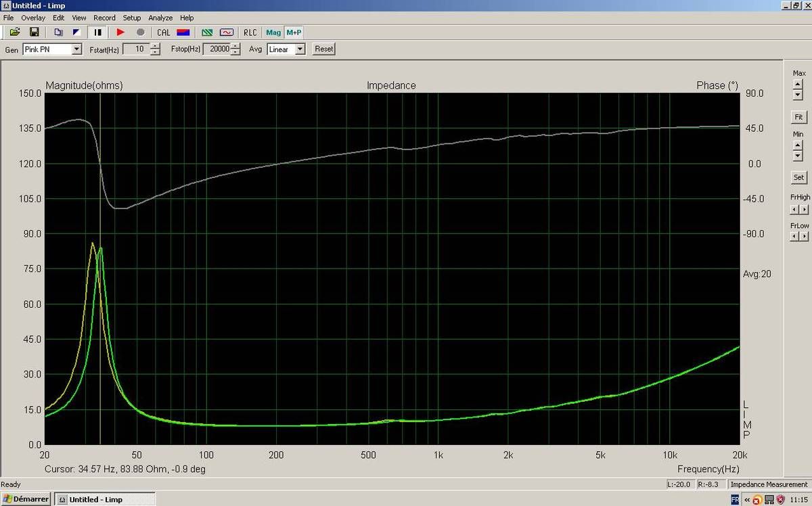Click the Set button on right panel
This screenshot has height=506, width=812.
point(798,177)
